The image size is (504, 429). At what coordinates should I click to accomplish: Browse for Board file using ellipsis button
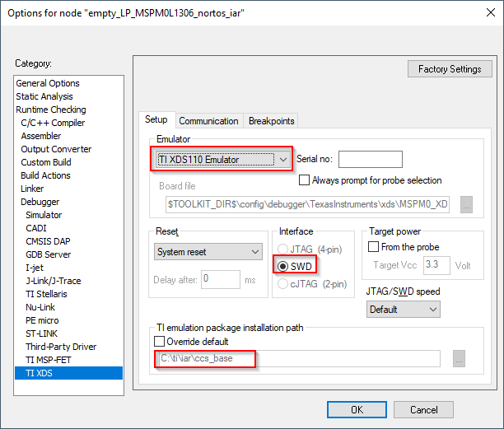click(x=466, y=203)
